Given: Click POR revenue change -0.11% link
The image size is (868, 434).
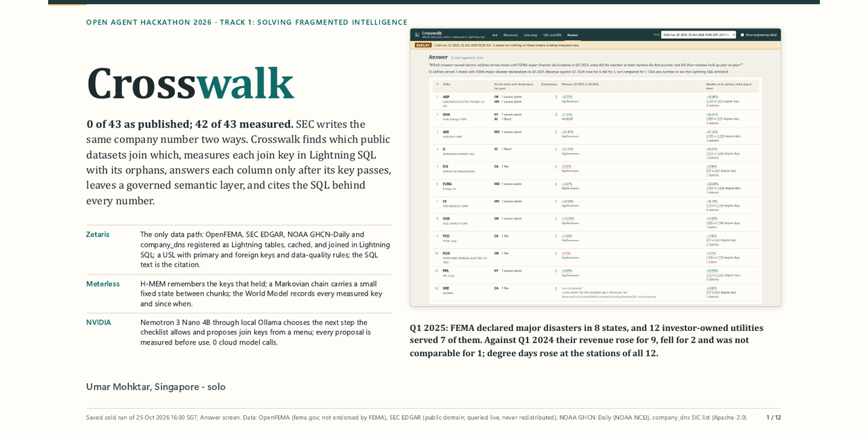Looking at the screenshot, I should pos(567,253).
